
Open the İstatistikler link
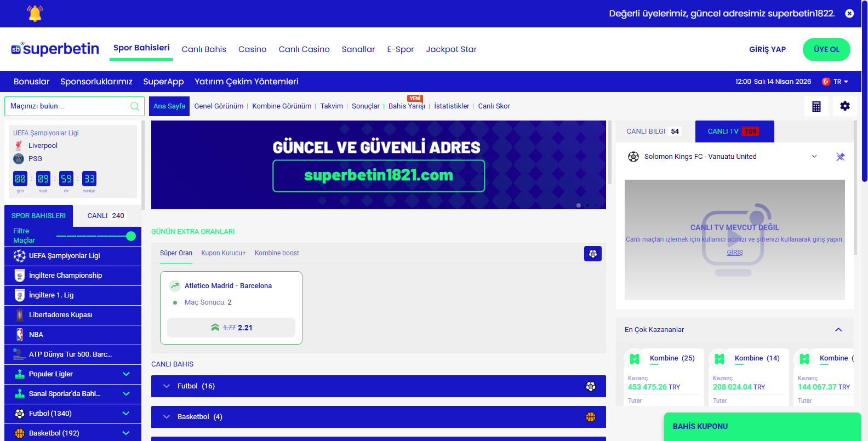[452, 106]
